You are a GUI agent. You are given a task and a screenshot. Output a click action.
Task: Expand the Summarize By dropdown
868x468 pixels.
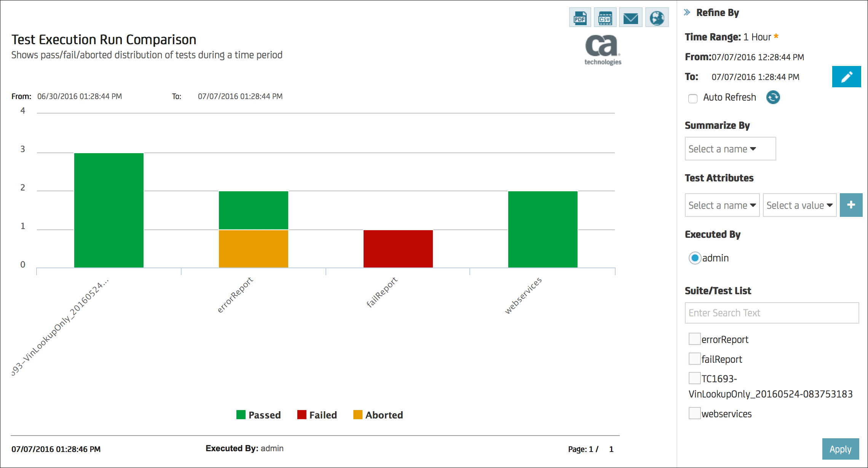(x=728, y=149)
